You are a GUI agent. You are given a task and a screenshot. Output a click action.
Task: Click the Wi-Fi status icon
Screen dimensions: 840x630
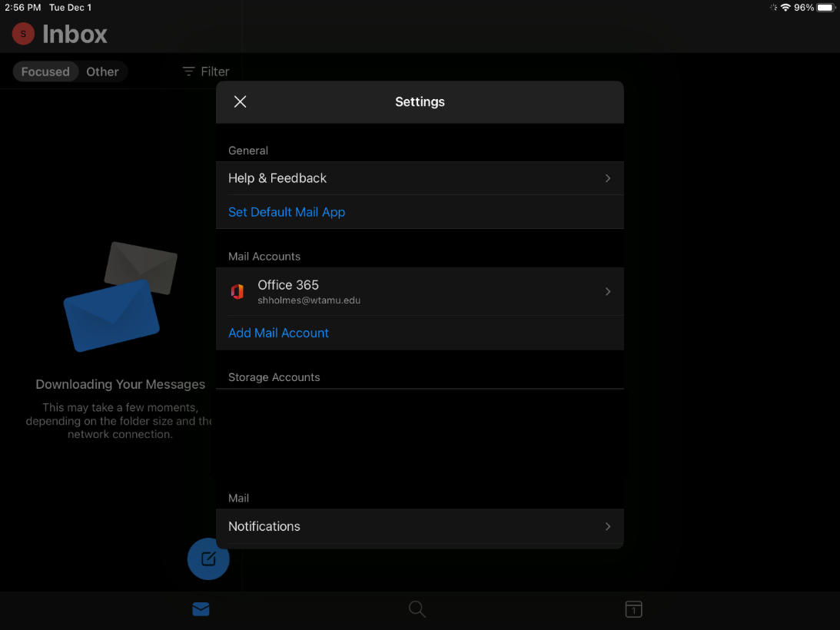[x=785, y=8]
